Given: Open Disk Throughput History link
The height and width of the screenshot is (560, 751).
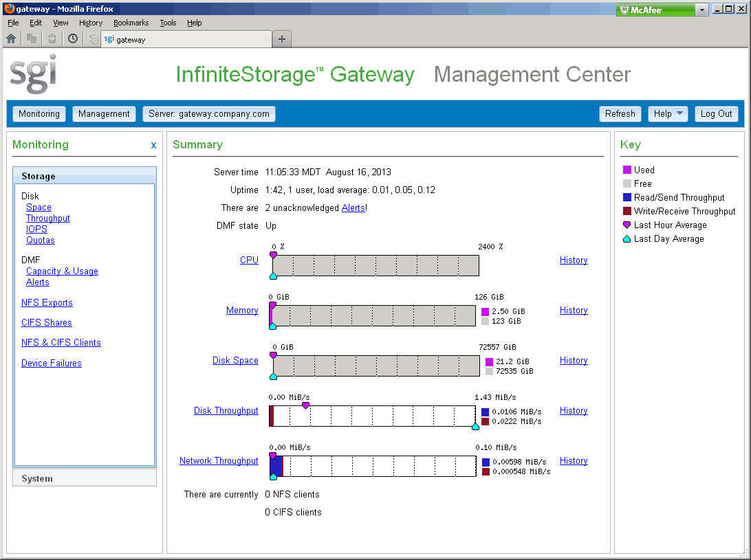Looking at the screenshot, I should (574, 411).
